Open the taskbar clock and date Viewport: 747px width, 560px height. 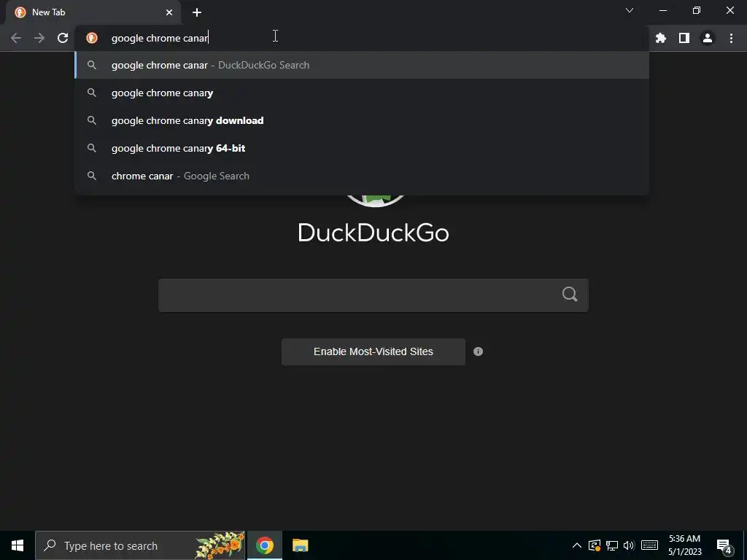[684, 545]
